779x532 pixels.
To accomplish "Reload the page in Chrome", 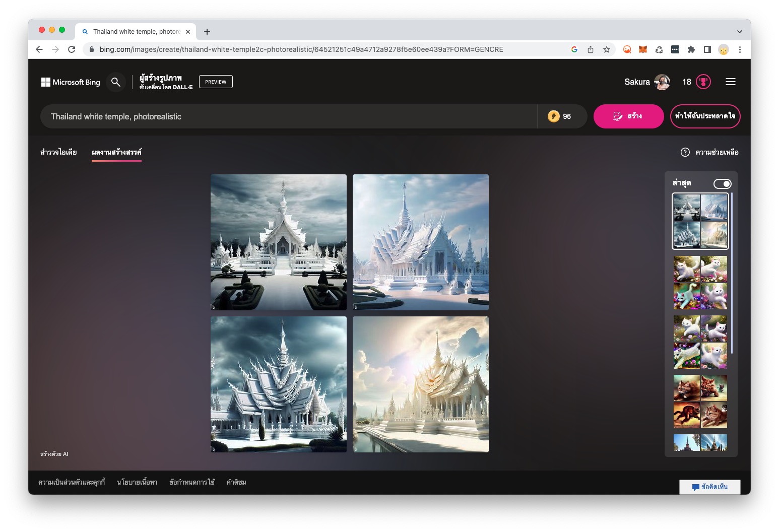I will click(72, 49).
